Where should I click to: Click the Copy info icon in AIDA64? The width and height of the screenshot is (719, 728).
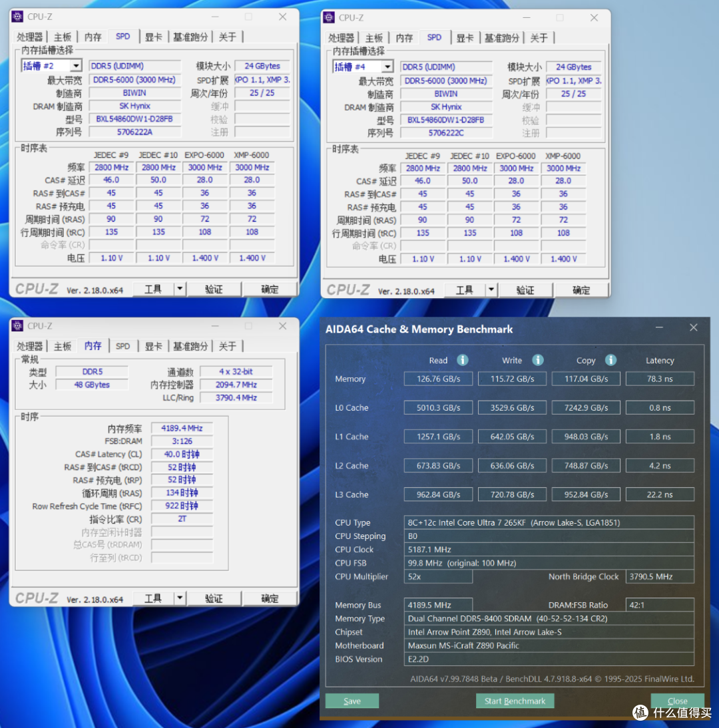coord(610,360)
